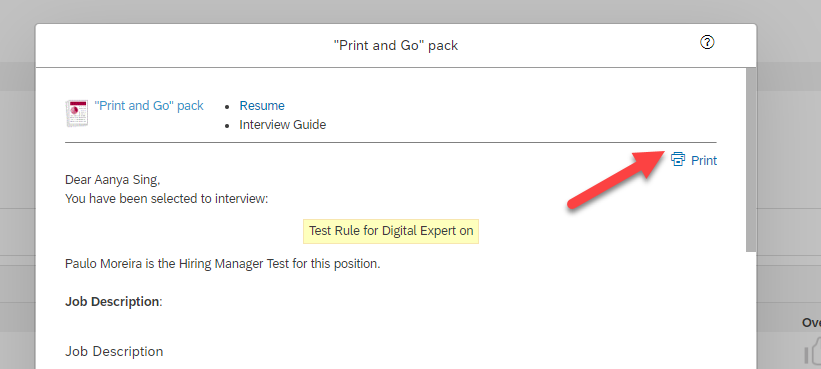Click the "Dear Aanya Sing," greeting line
This screenshot has height=369, width=821.
tap(113, 180)
